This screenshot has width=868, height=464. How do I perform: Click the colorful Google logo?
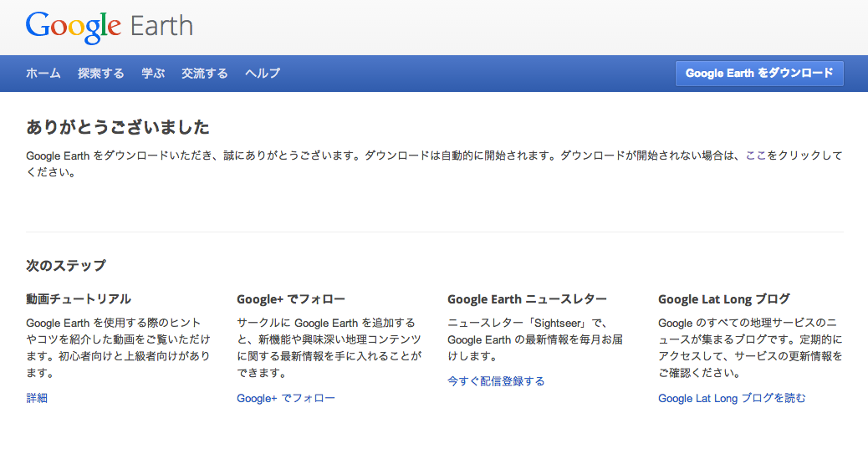coord(73,27)
